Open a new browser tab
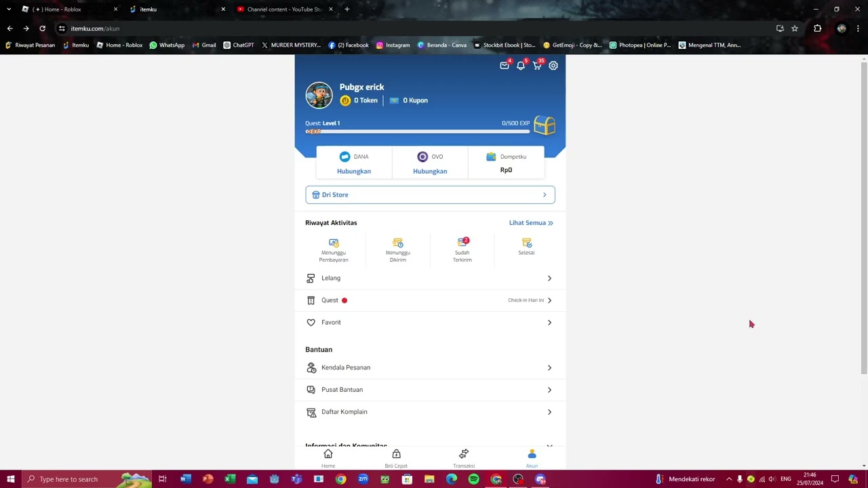Viewport: 868px width, 488px height. pos(347,9)
